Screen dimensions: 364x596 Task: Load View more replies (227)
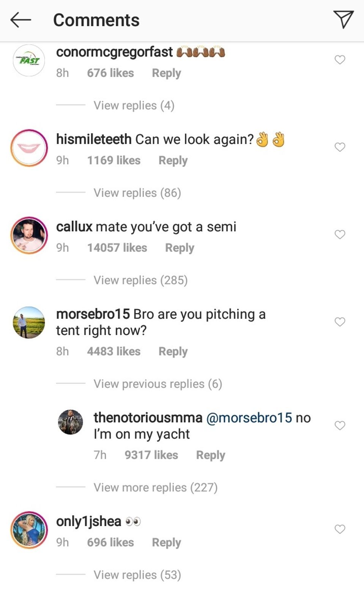(155, 488)
